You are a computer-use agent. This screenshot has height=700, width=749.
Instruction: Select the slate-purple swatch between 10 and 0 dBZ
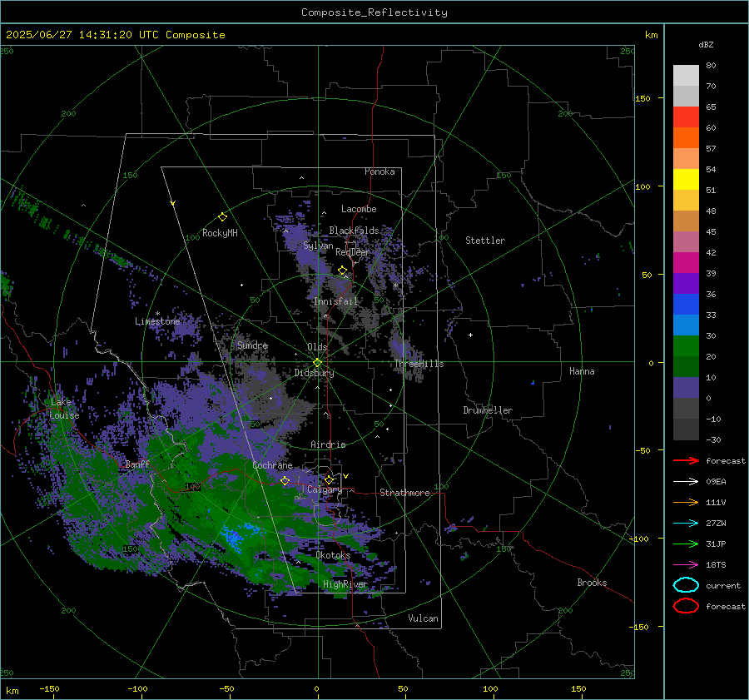coord(686,388)
